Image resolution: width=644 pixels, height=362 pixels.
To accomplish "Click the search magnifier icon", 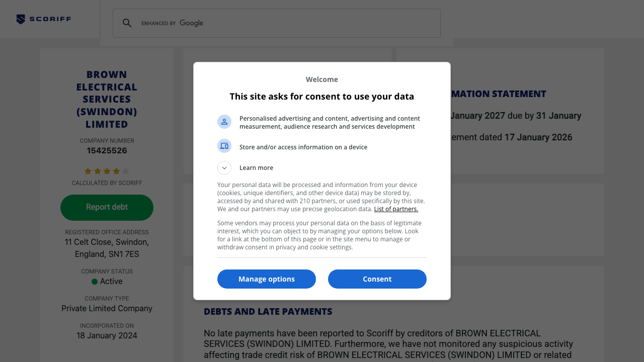I will pos(127,23).
